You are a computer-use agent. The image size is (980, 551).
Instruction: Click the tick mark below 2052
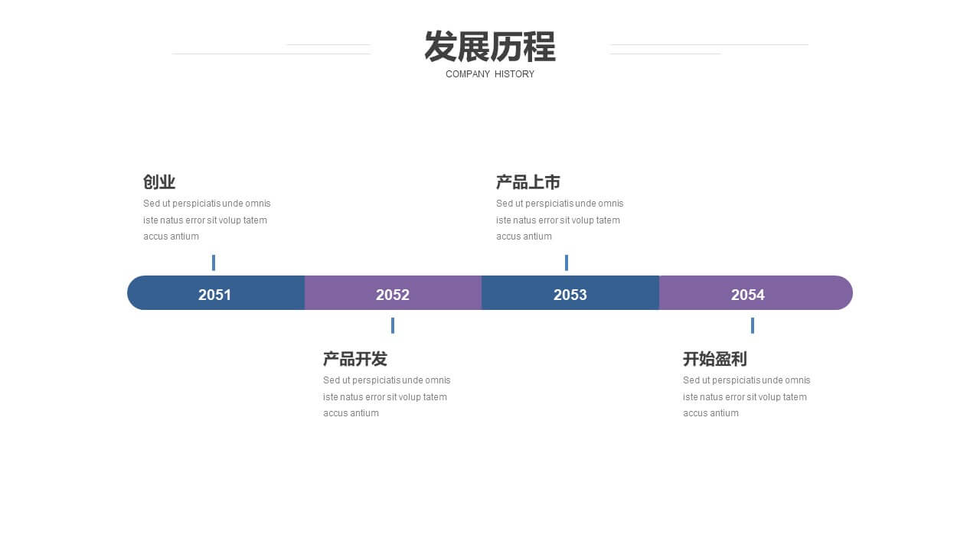[393, 325]
